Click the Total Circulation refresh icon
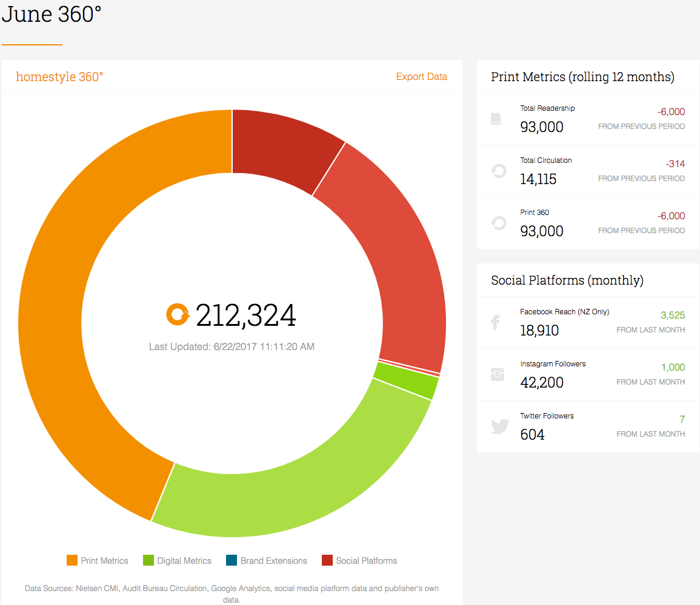Screen dimensions: 700x605 [x=499, y=171]
